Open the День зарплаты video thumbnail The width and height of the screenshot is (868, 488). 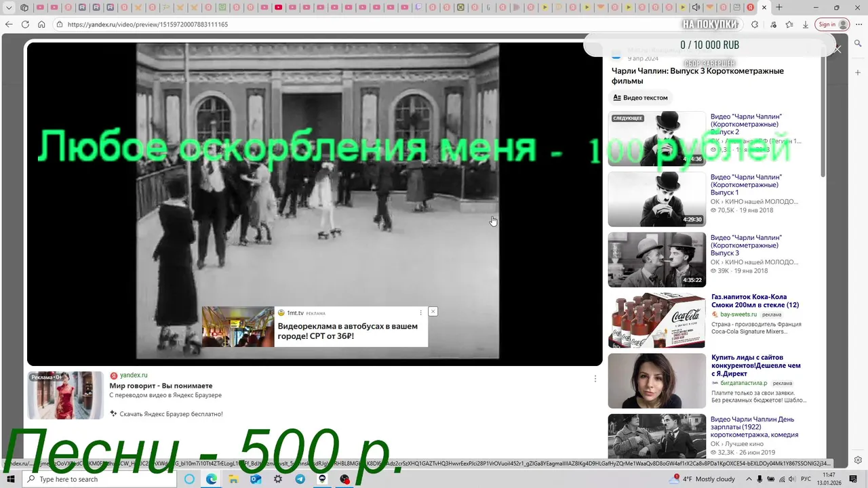tap(656, 437)
